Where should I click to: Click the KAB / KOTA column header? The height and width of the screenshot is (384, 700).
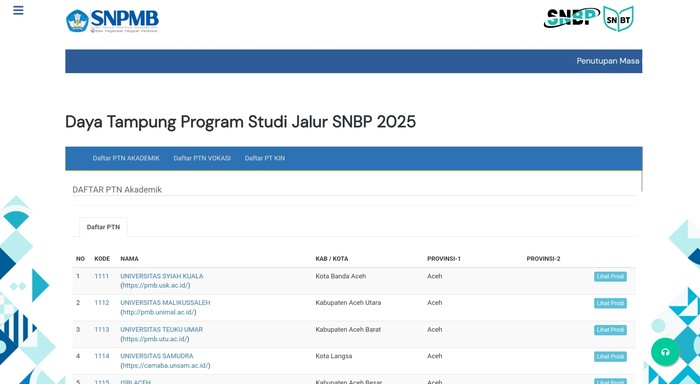click(332, 259)
